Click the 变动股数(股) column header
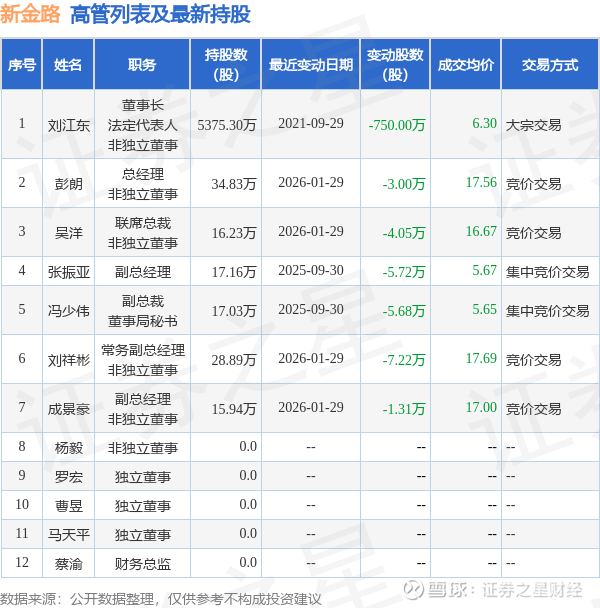 coord(395,65)
